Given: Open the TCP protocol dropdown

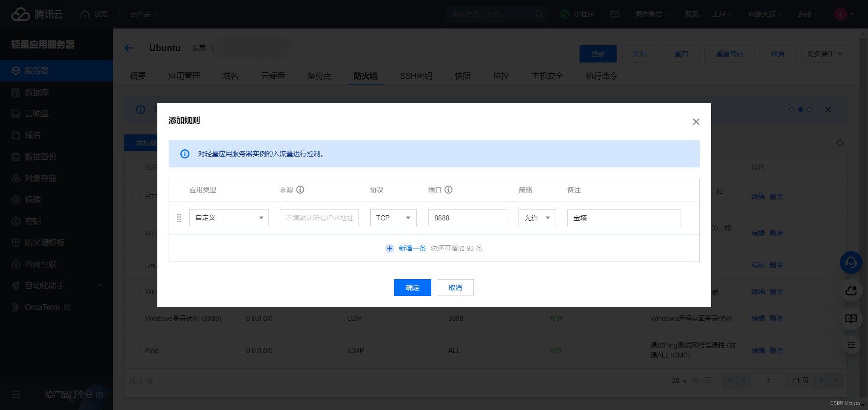Looking at the screenshot, I should (393, 218).
